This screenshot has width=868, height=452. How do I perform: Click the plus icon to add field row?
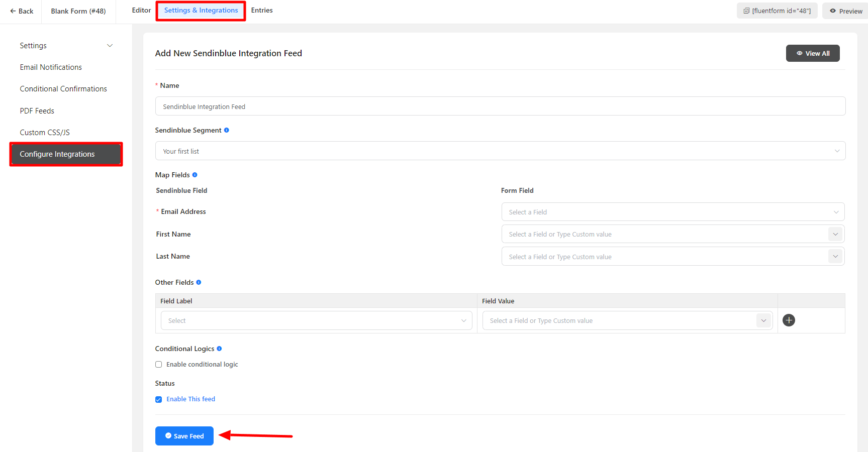click(x=789, y=320)
